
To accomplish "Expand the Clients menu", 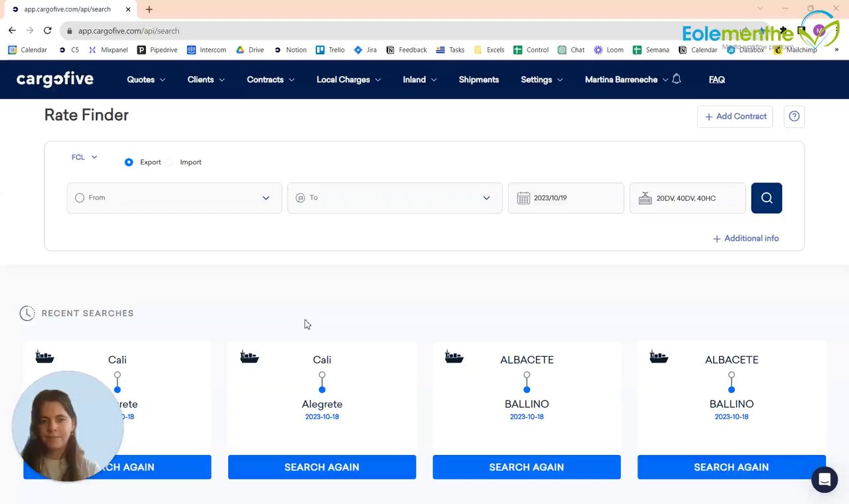I will (206, 79).
